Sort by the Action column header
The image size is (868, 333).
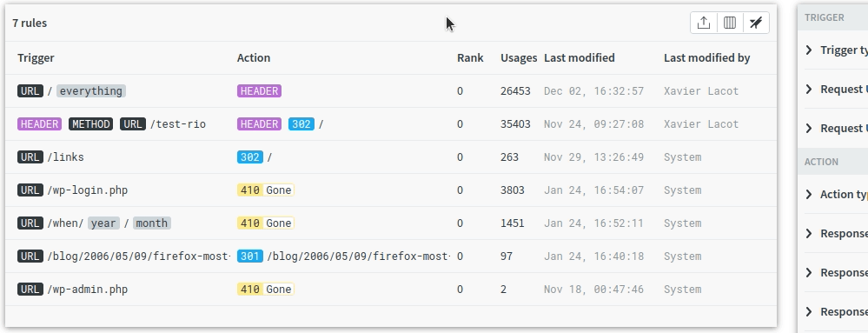254,57
